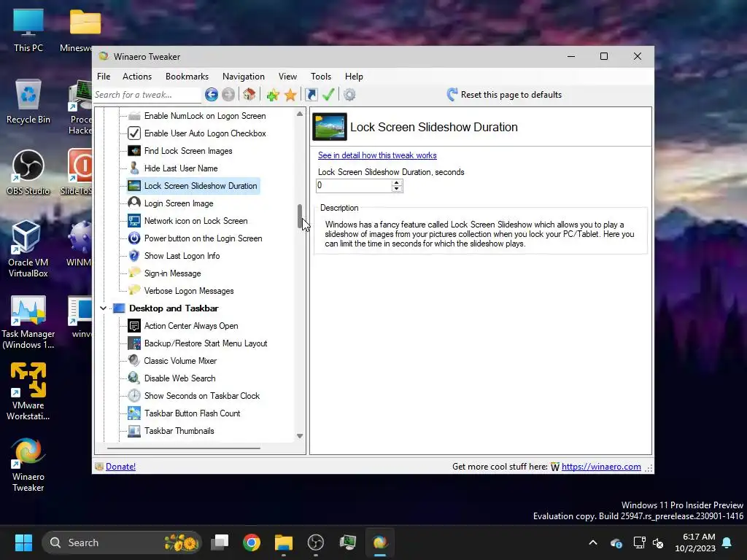This screenshot has width=747, height=560.
Task: Add bookmark with the green plus star
Action: (273, 95)
